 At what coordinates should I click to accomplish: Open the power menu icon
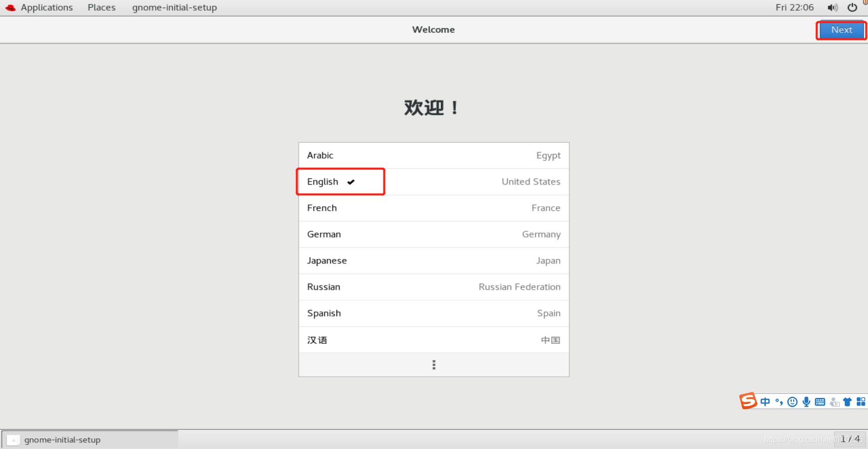point(852,8)
